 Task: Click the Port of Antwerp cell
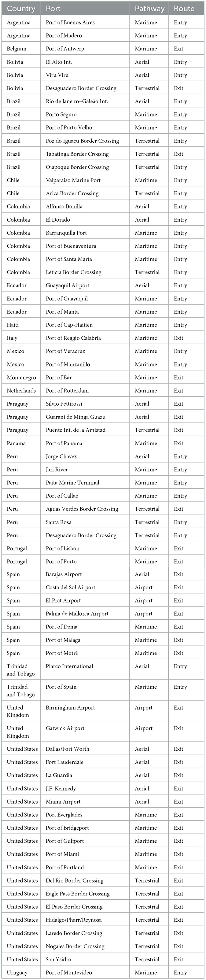(65, 49)
